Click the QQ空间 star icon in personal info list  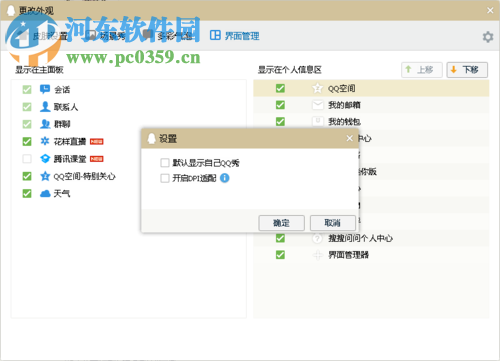click(x=317, y=88)
